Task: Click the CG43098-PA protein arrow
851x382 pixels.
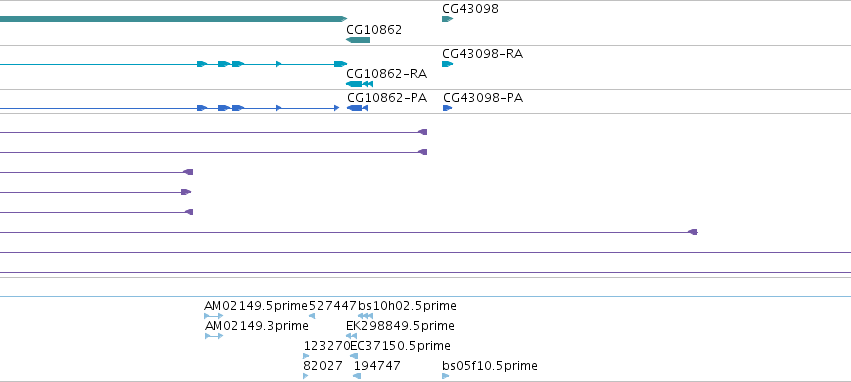Action: pyautogui.click(x=447, y=108)
